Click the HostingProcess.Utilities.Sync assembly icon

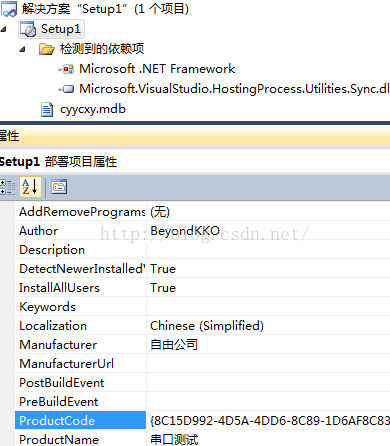pos(66,89)
